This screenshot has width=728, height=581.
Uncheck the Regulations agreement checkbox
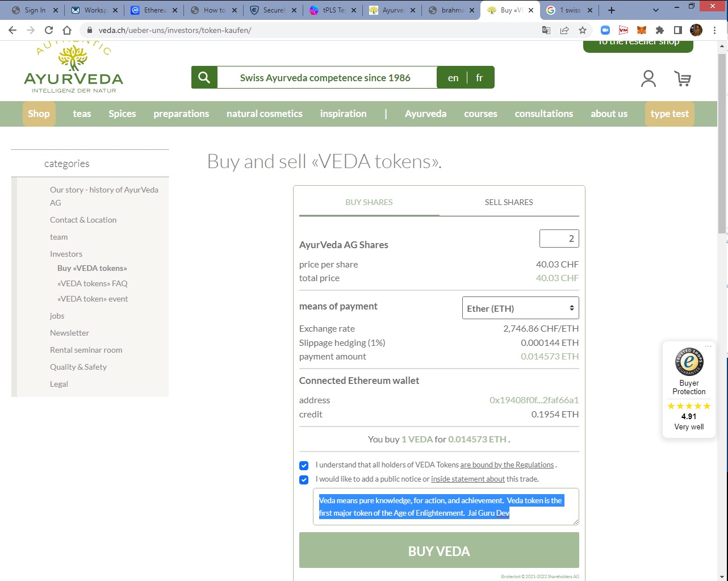pyautogui.click(x=304, y=465)
